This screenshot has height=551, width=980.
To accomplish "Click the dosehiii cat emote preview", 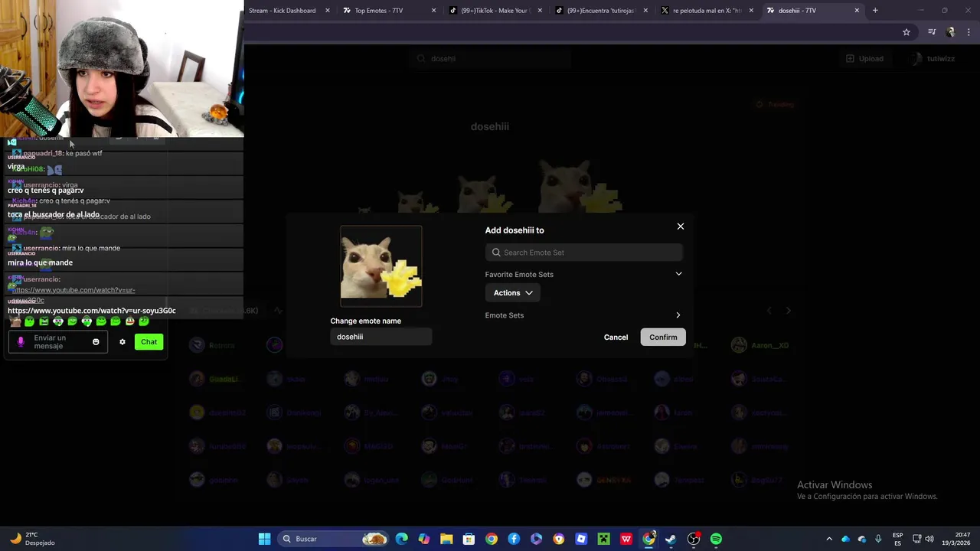I will [x=381, y=266].
